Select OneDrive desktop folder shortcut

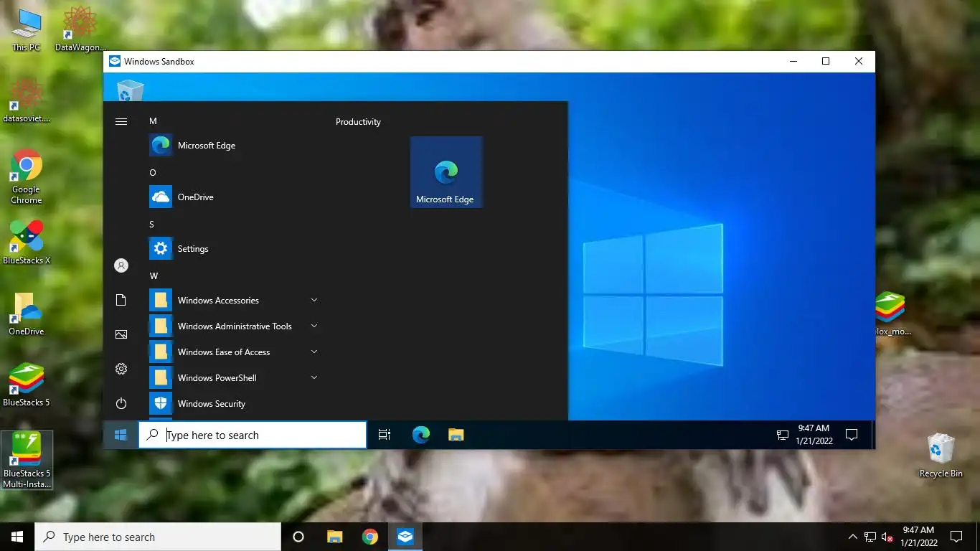coord(27,314)
